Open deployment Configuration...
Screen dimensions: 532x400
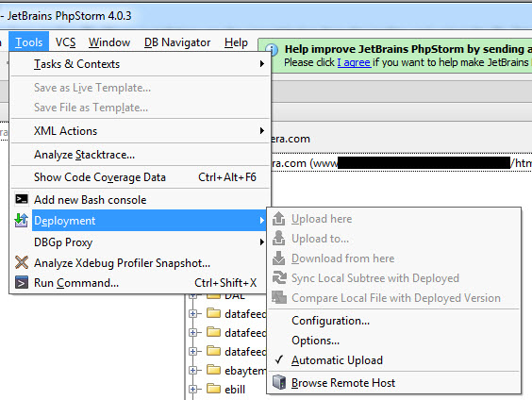[394, 320]
